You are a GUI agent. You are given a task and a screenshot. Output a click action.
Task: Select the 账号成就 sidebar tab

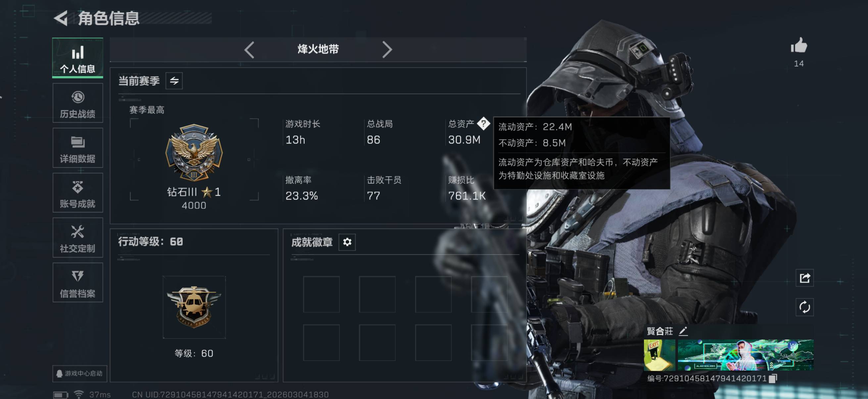(x=77, y=193)
